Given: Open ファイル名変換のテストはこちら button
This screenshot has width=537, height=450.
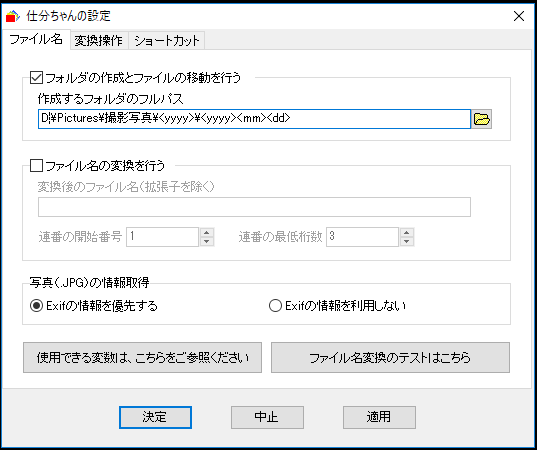Looking at the screenshot, I should 390,358.
